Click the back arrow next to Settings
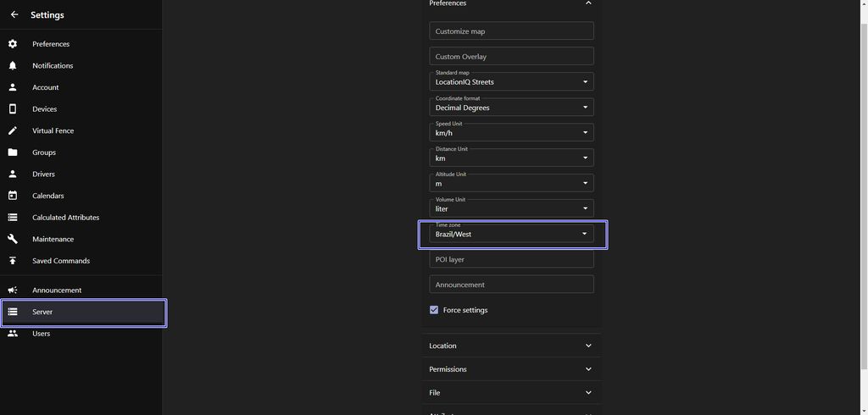 pos(14,14)
